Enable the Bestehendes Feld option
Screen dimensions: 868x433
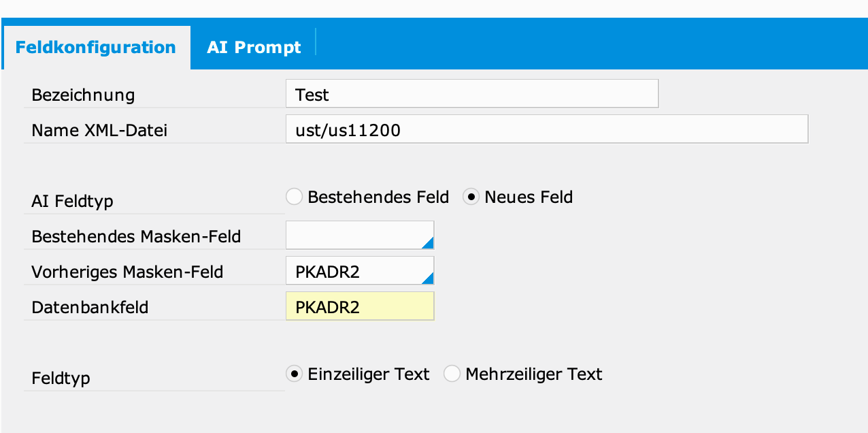click(x=294, y=196)
